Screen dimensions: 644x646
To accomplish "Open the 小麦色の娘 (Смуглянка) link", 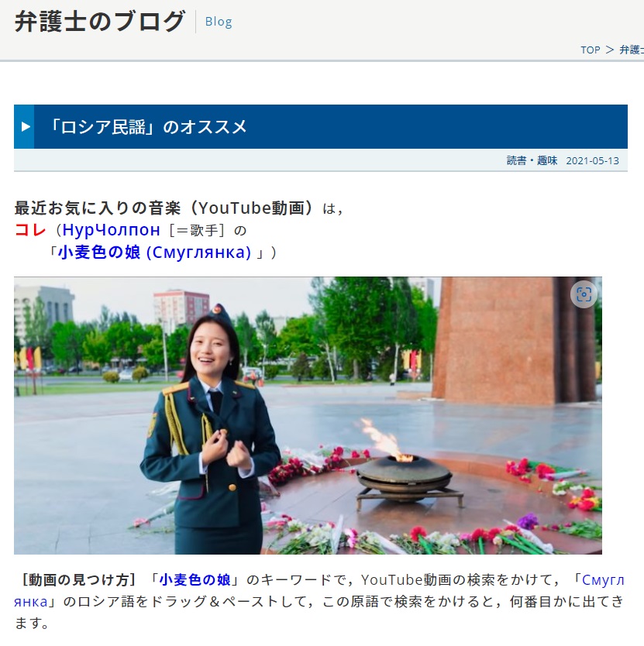I will point(154,253).
